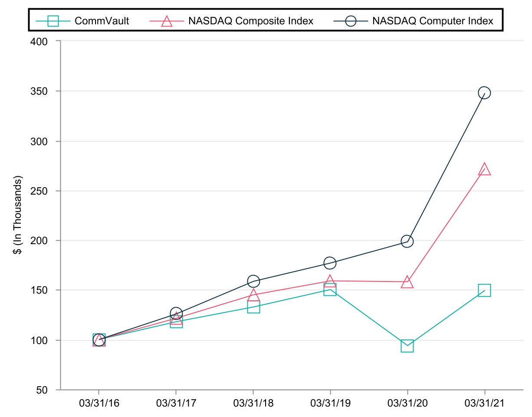532x417 pixels.
Task: Toggle the CommVault legend label
Action: point(102,21)
